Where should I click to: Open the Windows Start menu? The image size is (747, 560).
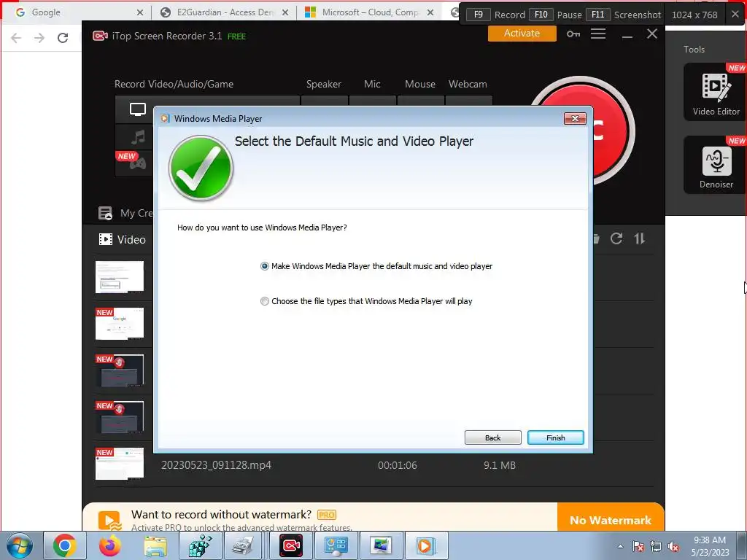20,545
